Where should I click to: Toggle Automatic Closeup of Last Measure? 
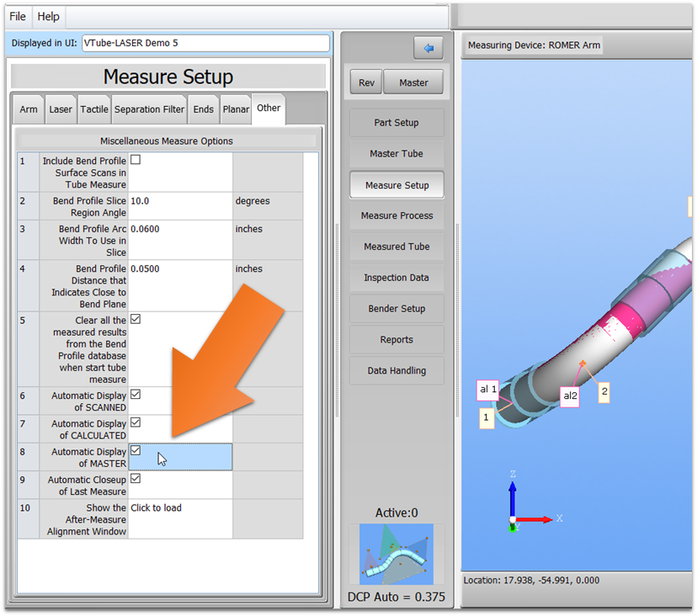click(x=136, y=479)
